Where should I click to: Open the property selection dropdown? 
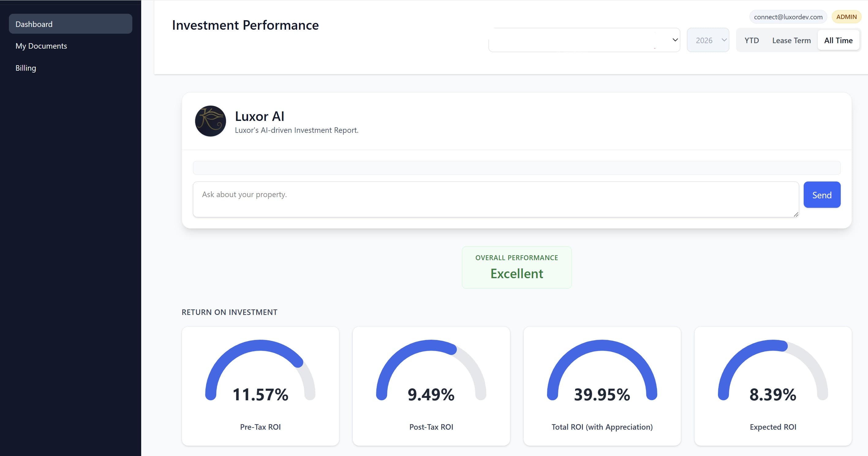(584, 40)
